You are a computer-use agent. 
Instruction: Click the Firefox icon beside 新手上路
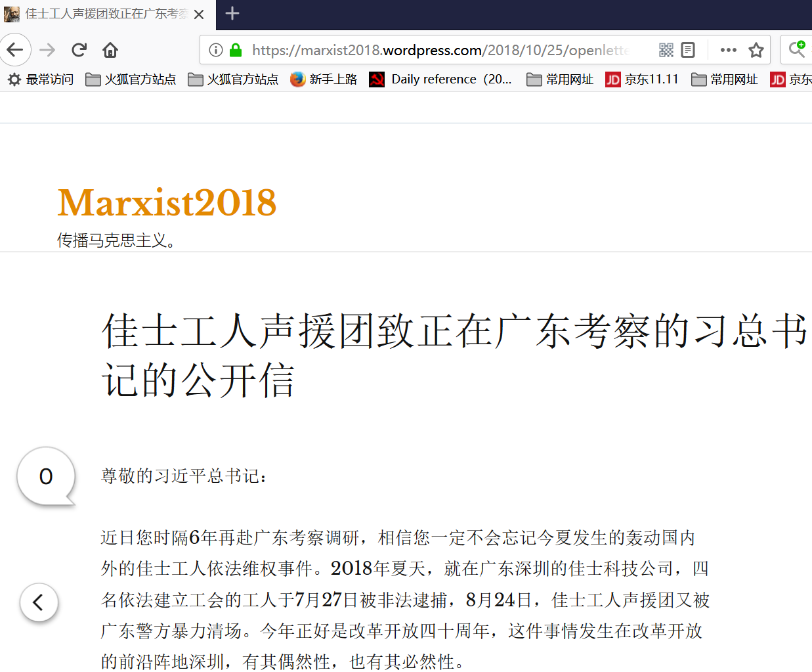(298, 79)
